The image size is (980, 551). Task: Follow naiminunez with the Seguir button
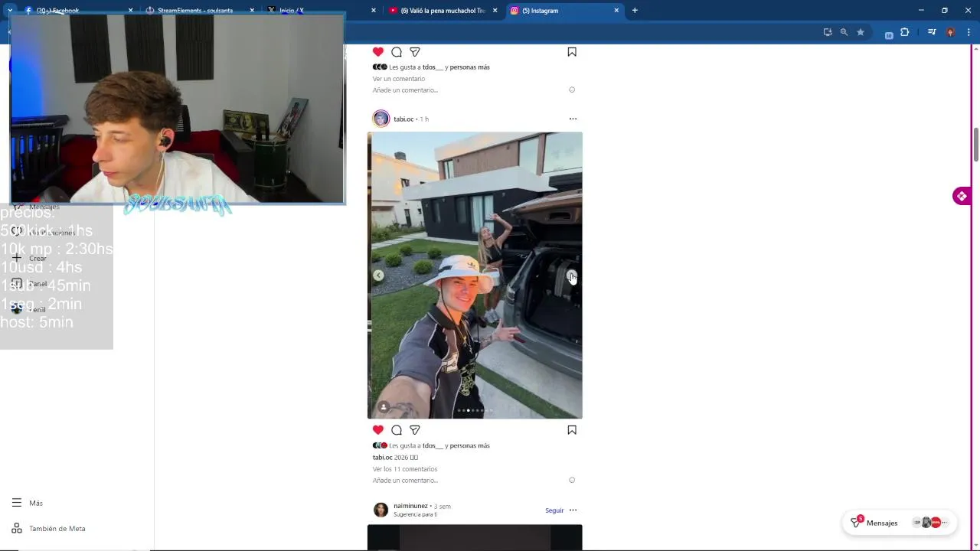click(x=554, y=510)
